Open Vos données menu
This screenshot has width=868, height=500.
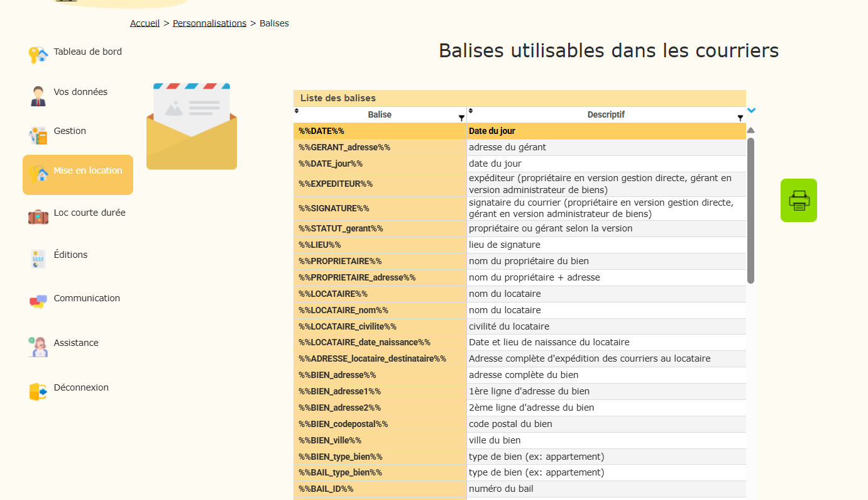coord(80,92)
